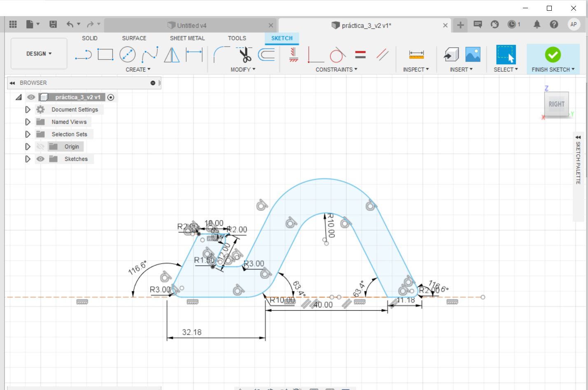Open the notifications bell
Viewport: 588px width, 390px height.
pyautogui.click(x=537, y=24)
